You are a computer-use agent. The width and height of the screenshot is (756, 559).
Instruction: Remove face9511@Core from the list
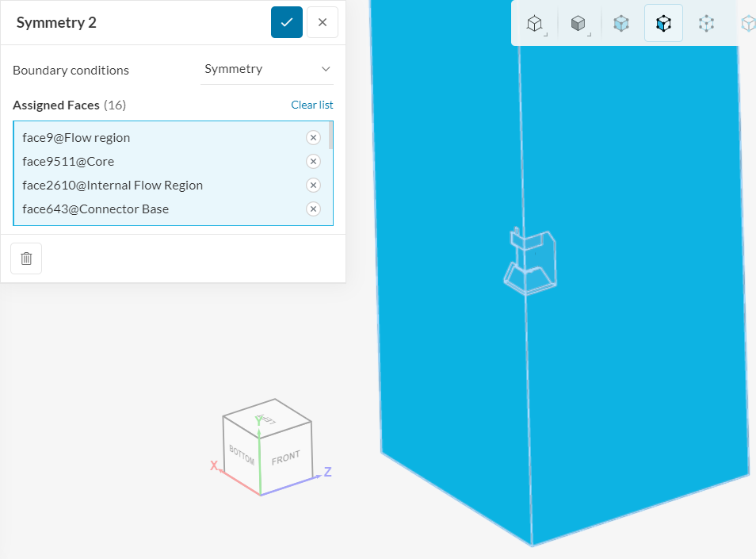click(313, 162)
